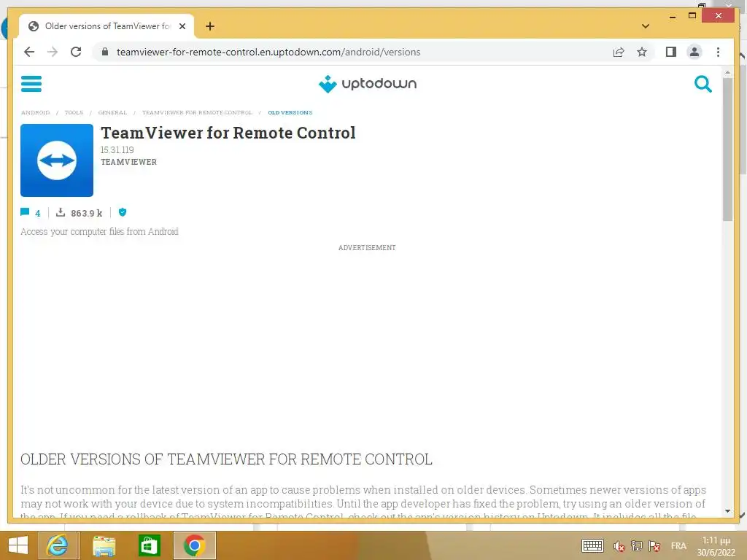Screen dimensions: 747x560
Task: Click the OLD VERSIONS breadcrumb
Action: 290,113
